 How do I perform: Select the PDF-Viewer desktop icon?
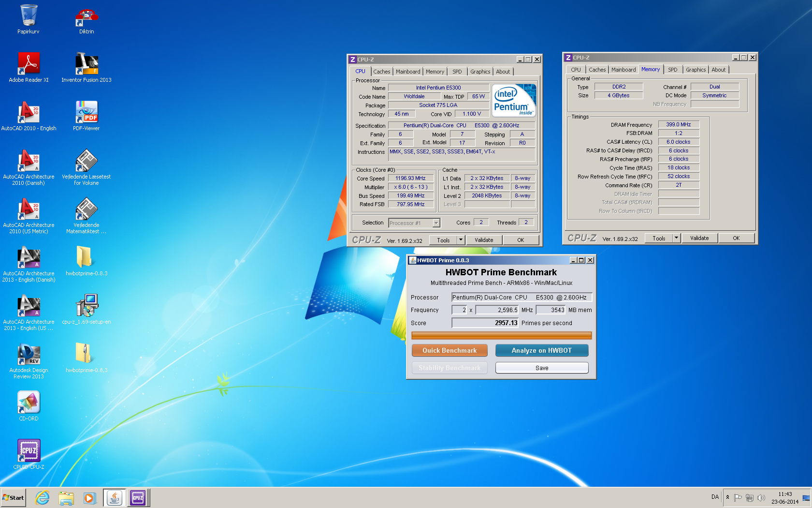point(87,116)
